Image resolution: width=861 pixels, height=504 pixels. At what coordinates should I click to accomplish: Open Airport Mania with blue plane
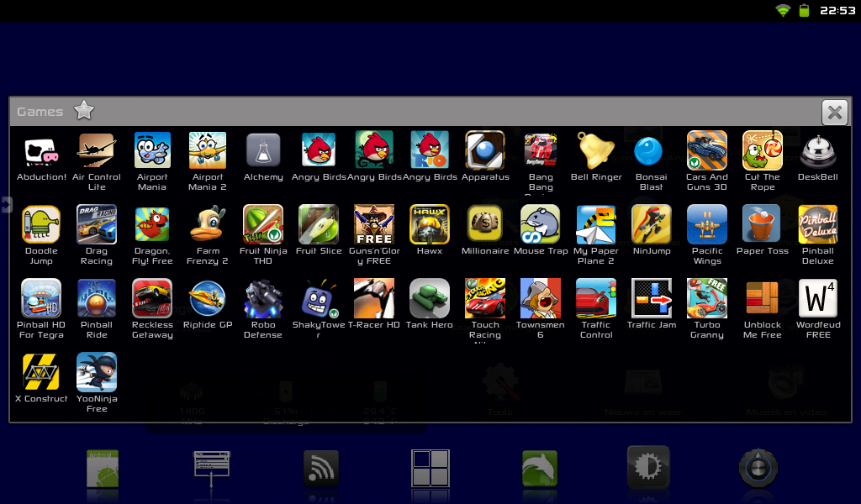pyautogui.click(x=152, y=151)
